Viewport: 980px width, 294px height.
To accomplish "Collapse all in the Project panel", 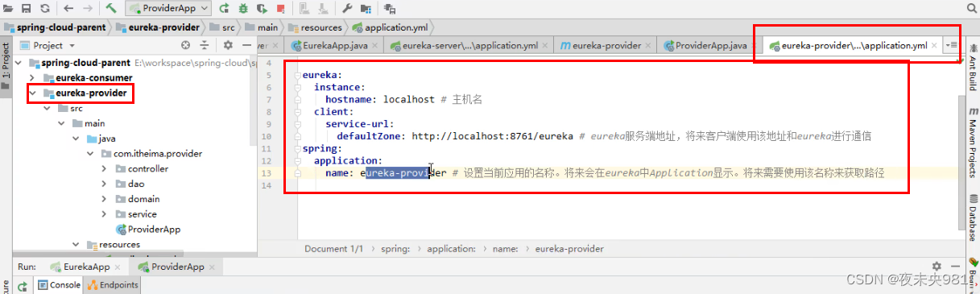I will pos(205,45).
